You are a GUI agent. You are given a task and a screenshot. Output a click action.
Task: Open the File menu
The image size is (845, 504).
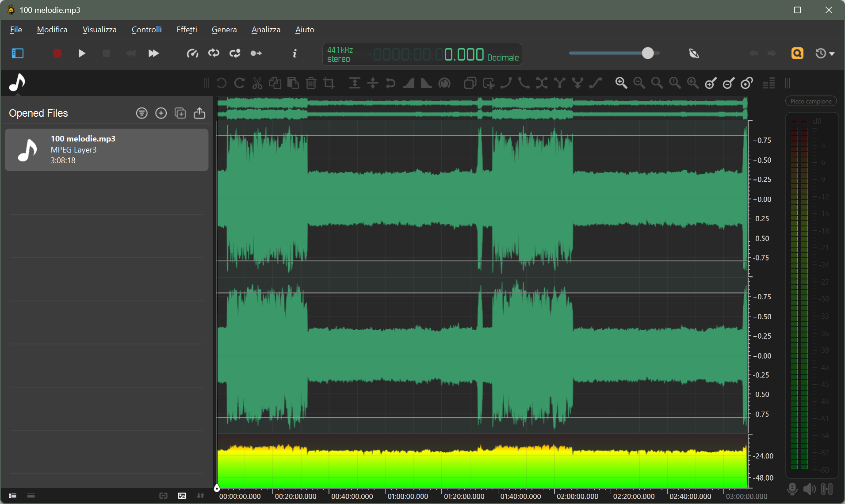(16, 30)
